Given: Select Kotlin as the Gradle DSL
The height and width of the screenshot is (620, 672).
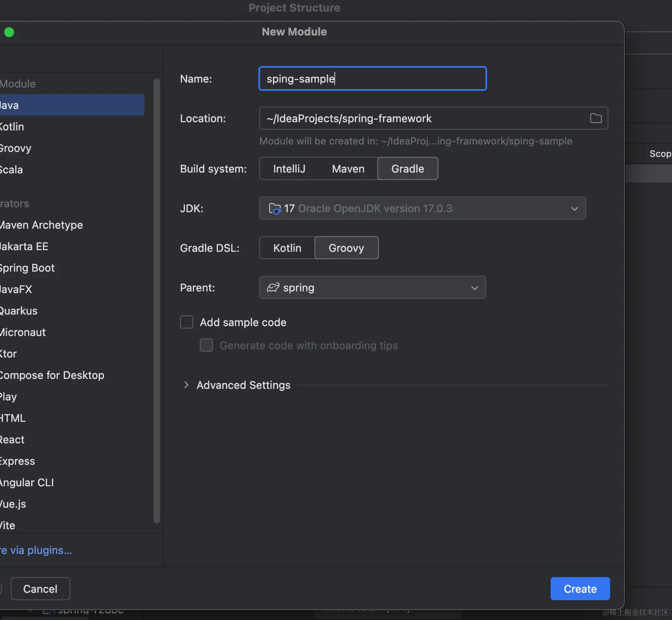Looking at the screenshot, I should coord(287,248).
